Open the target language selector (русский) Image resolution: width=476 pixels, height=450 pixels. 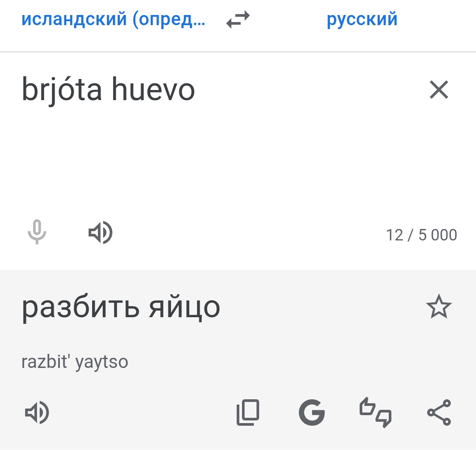tap(362, 20)
